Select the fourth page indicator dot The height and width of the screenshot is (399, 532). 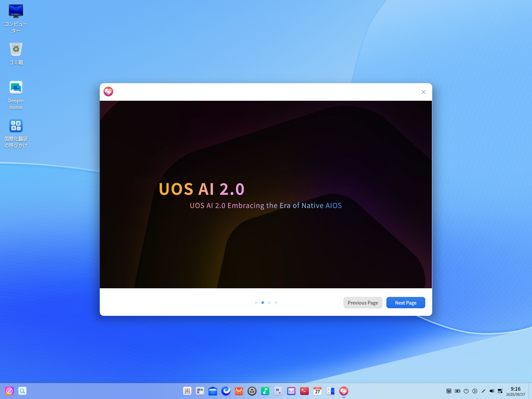tap(276, 303)
